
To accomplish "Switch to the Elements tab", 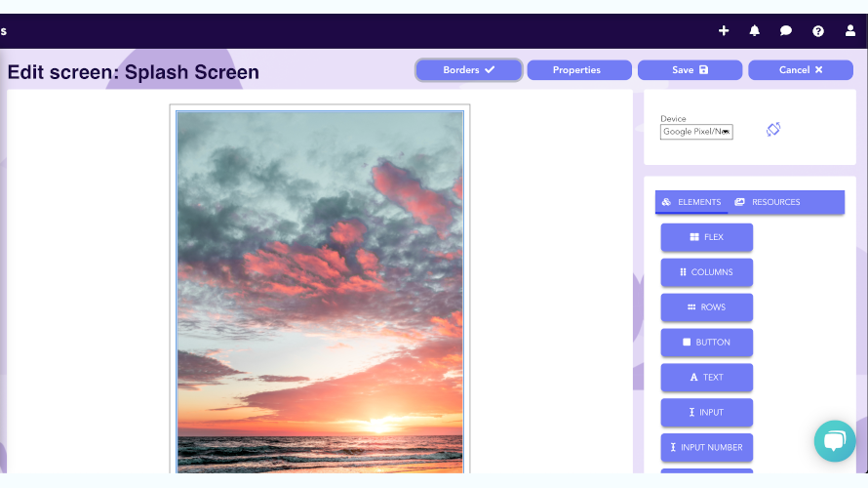I will pos(693,202).
